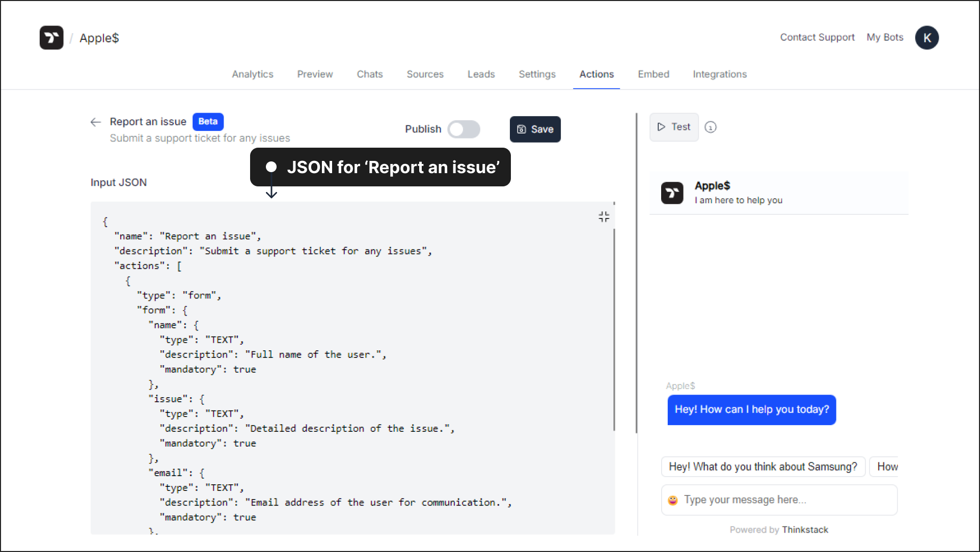Screen dimensions: 980x552
Task: Open the Embed tab
Action: 654,74
